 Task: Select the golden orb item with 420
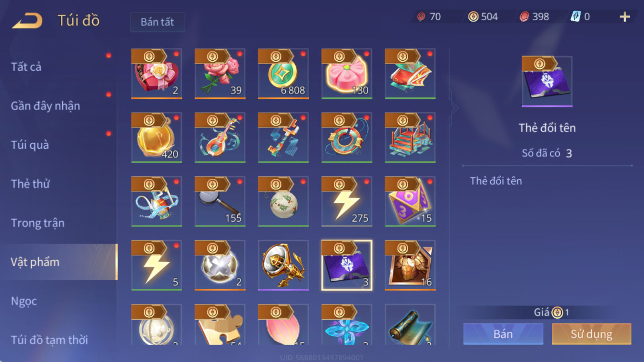tap(157, 137)
